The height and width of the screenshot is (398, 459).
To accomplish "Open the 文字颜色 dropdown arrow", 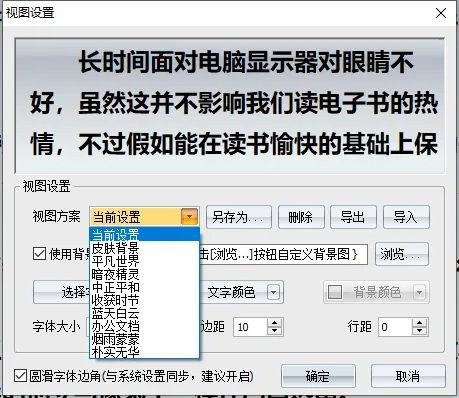I will pos(274,292).
